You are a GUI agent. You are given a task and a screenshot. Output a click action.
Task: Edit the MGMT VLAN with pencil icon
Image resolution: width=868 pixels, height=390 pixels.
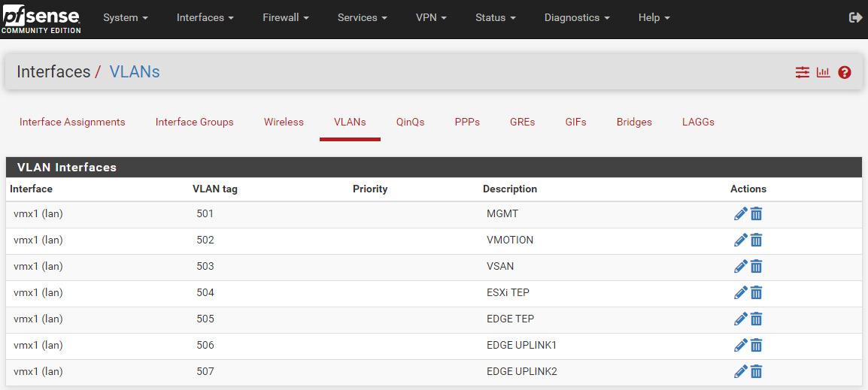point(740,214)
